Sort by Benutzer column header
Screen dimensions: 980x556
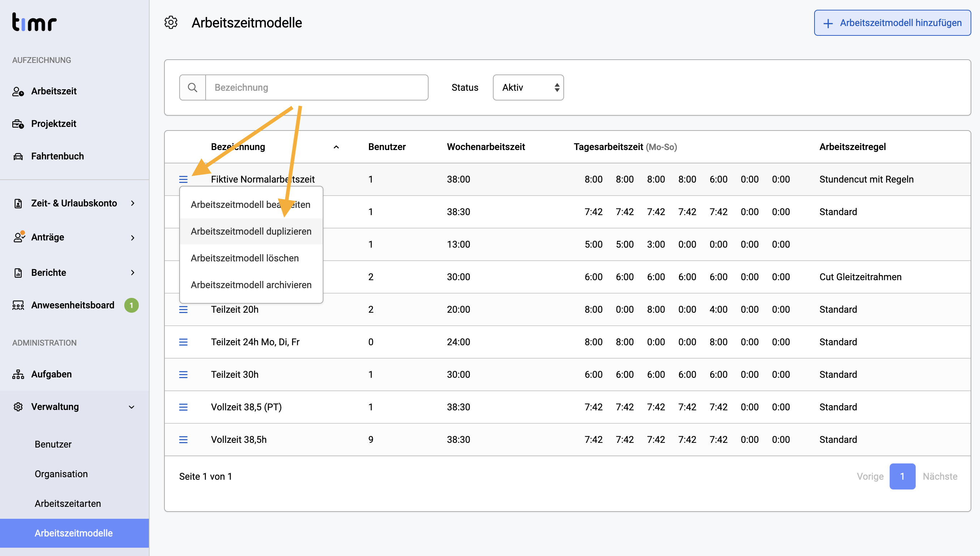pyautogui.click(x=387, y=147)
